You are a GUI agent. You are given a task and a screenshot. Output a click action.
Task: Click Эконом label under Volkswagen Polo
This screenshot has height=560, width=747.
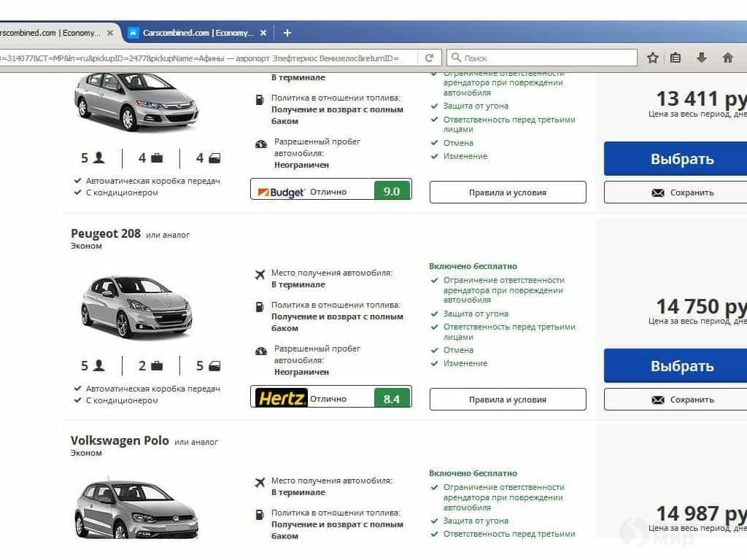[x=86, y=453]
